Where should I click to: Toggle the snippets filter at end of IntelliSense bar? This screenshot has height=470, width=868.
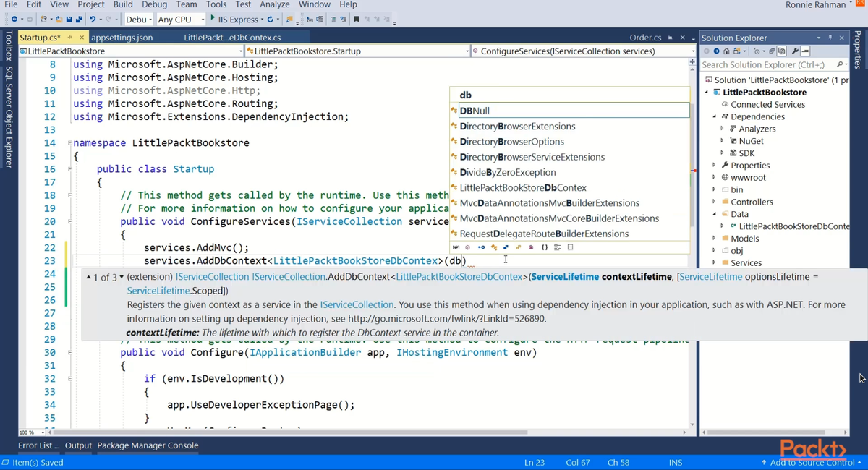(570, 247)
